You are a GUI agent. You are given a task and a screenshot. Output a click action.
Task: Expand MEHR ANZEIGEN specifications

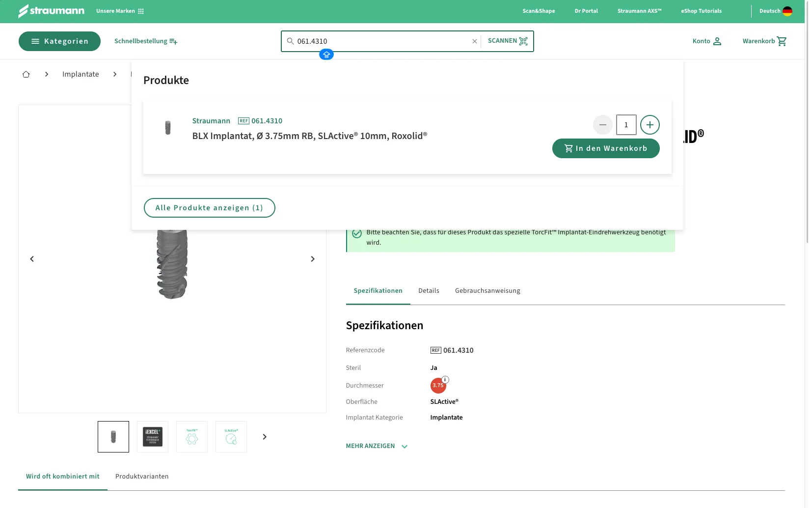[x=377, y=446]
